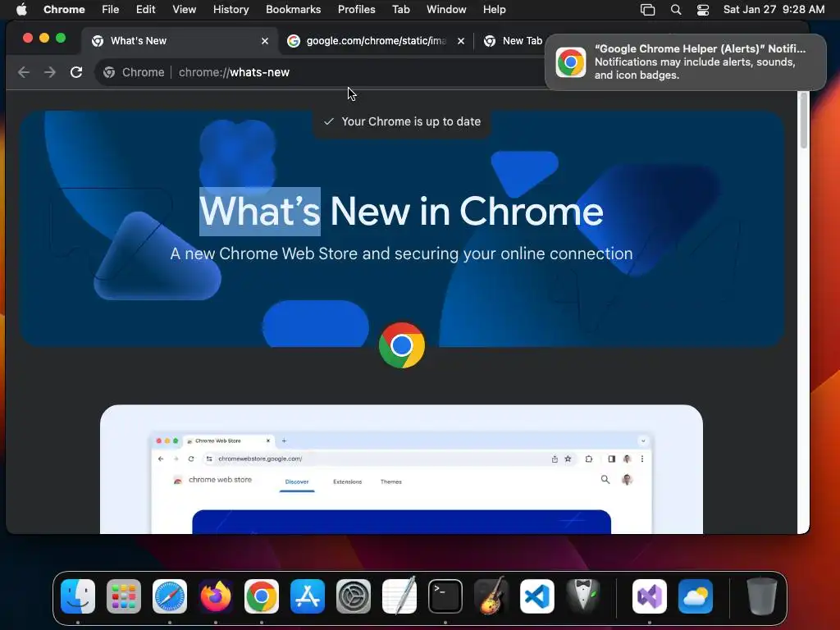Open the Chrome application menu
The height and width of the screenshot is (630, 840).
tap(64, 9)
